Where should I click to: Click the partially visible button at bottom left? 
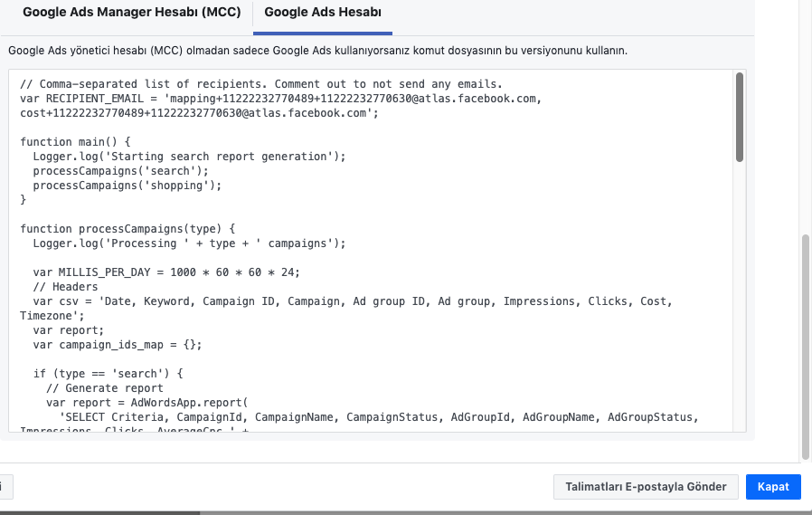(6, 487)
